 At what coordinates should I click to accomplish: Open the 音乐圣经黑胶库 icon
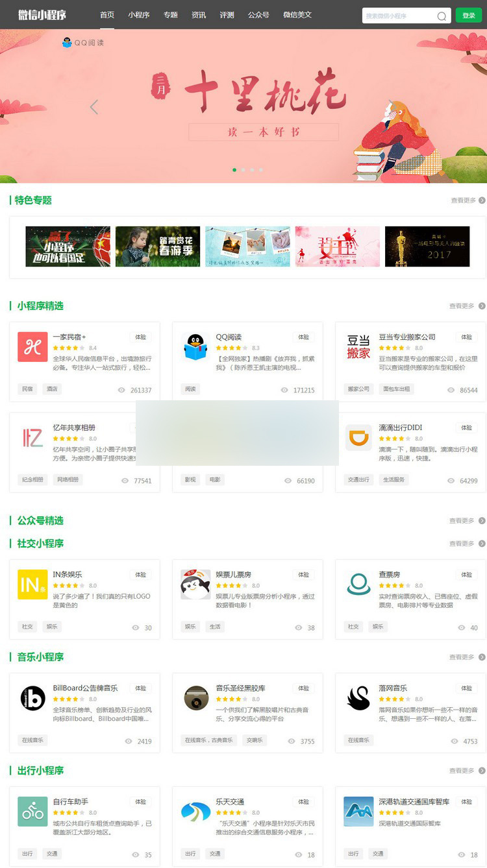click(195, 698)
